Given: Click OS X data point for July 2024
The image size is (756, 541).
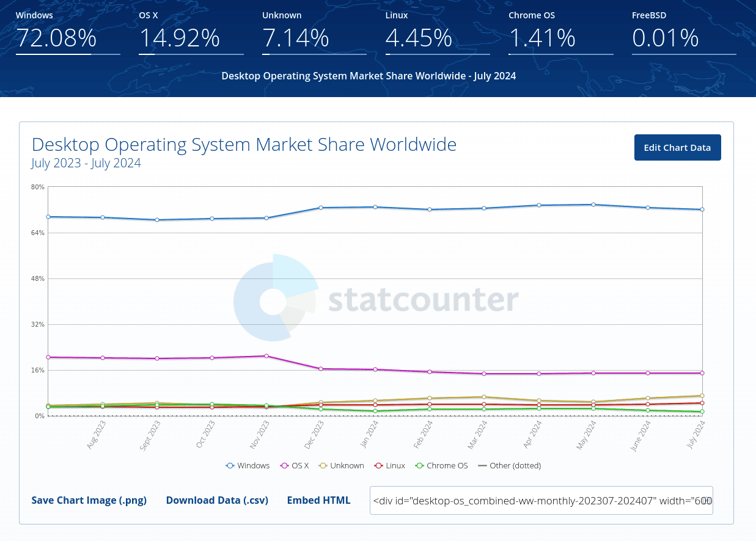Looking at the screenshot, I should (702, 373).
